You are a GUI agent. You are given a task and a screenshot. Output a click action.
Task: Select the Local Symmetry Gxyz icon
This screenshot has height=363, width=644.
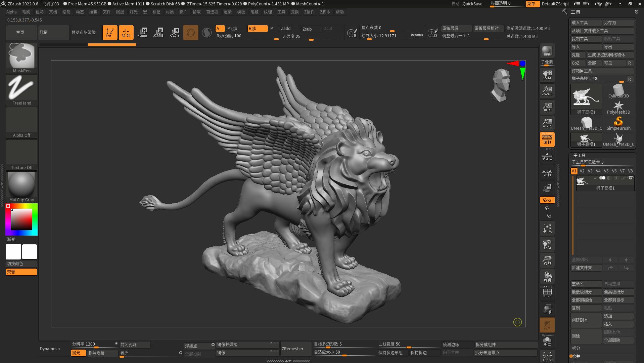pos(547,200)
